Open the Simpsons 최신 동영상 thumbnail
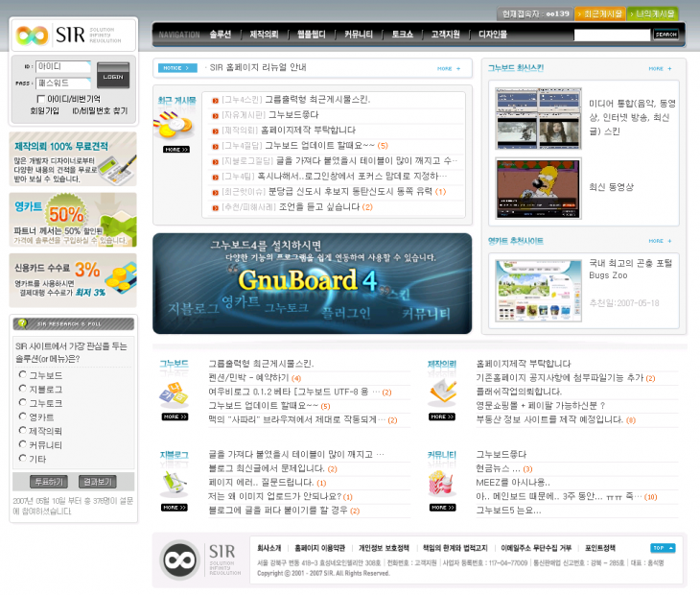This screenshot has width=700, height=595. [x=538, y=188]
